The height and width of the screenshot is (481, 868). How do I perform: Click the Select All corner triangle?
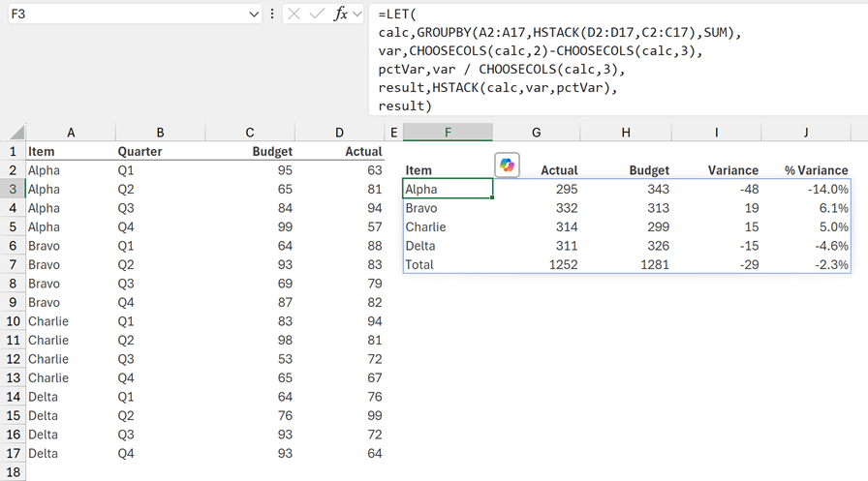click(14, 133)
